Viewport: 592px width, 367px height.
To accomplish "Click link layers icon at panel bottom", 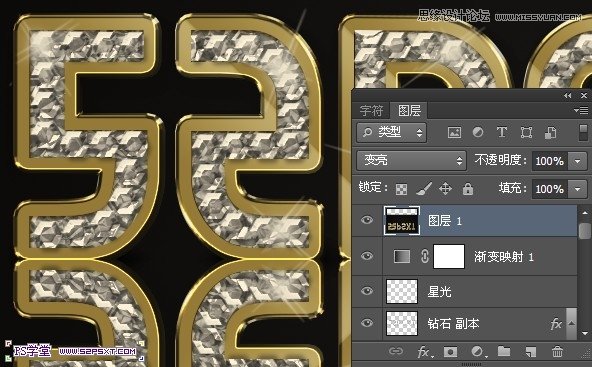I will coord(396,351).
